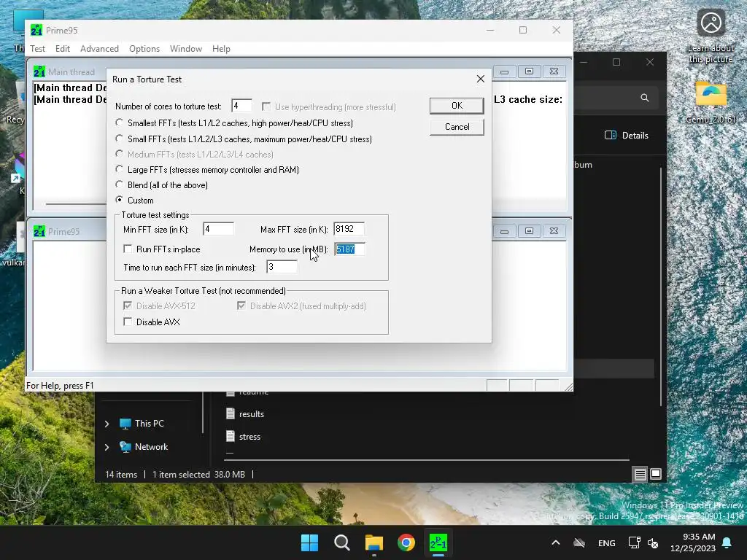The image size is (747, 560).
Task: Open the muted volume tray icon
Action: (x=653, y=542)
